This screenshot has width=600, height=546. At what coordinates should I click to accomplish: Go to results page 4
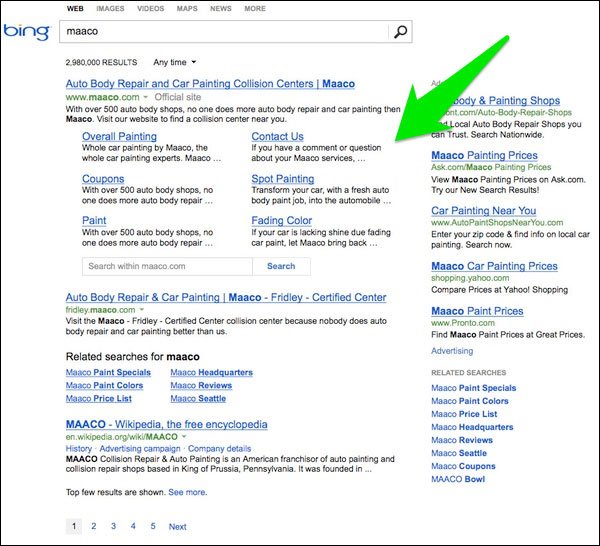(133, 526)
